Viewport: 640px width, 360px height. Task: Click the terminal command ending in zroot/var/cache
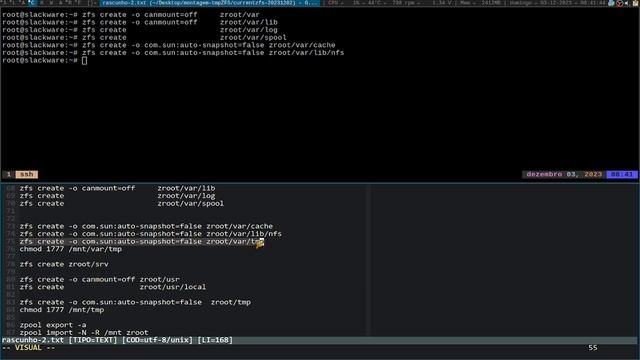click(169, 45)
